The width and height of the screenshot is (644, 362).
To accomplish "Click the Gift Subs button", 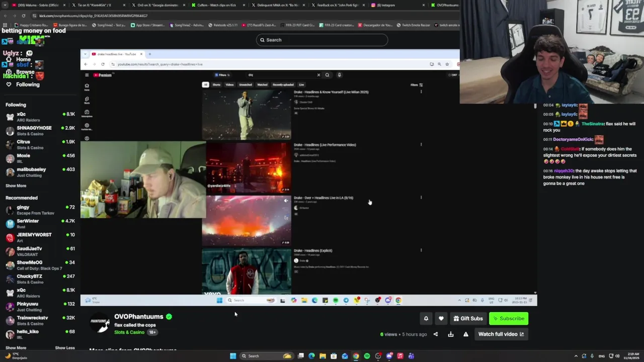I will (468, 318).
